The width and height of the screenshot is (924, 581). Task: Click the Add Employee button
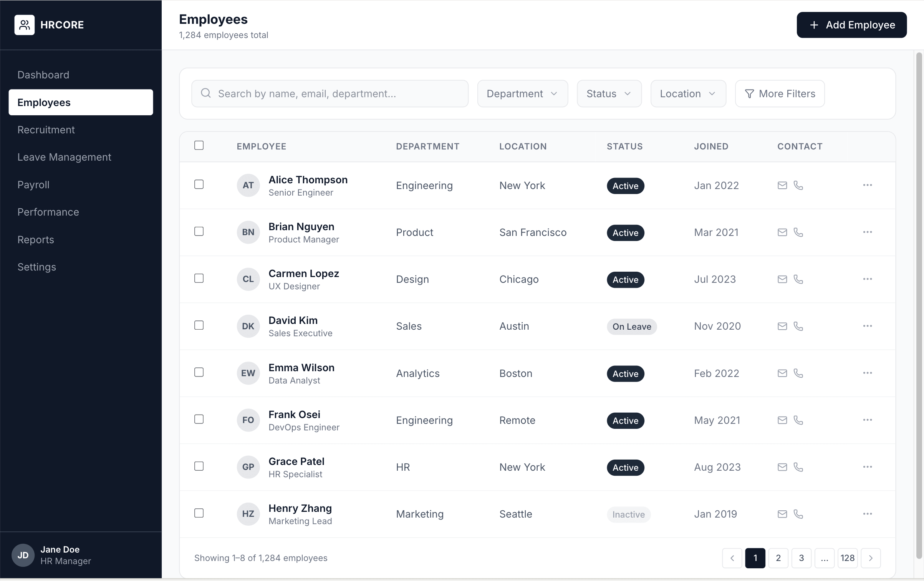(x=852, y=25)
